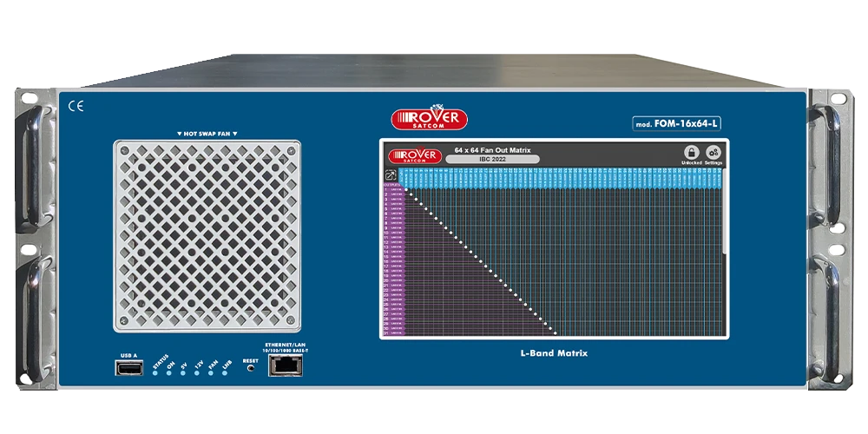
Task: Click the 'mod. FOM-16x64-L' model label
Action: 676,124
